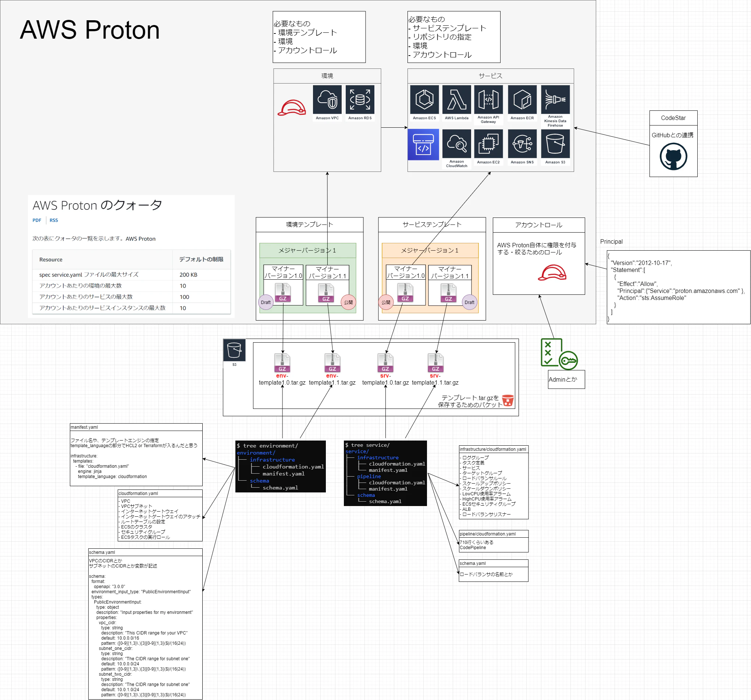Click the Amazon RDS icon
Screen dimensions: 751x700
tap(360, 100)
